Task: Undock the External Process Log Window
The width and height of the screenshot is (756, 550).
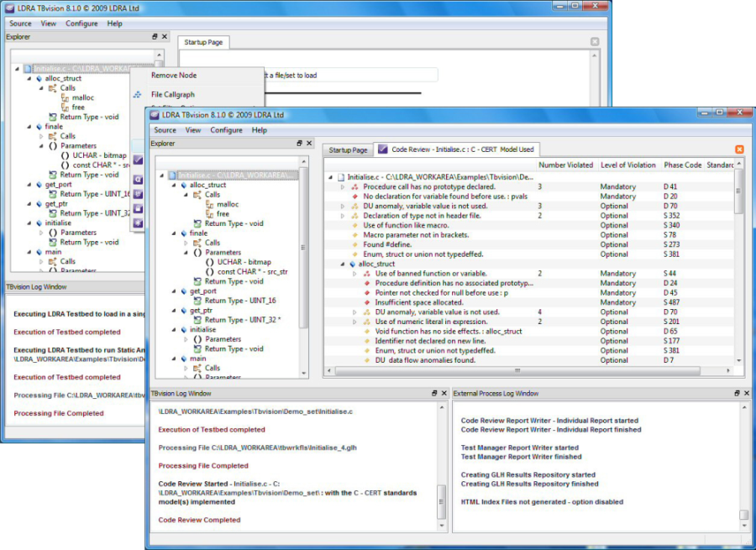Action: coord(737,393)
